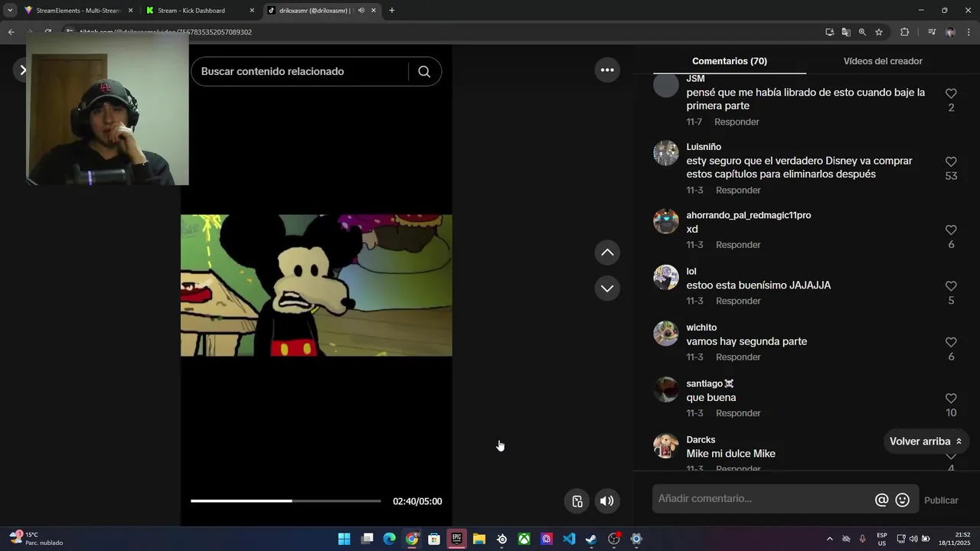Reply to santiago's comment
Viewport: 980px width, 551px height.
point(738,413)
